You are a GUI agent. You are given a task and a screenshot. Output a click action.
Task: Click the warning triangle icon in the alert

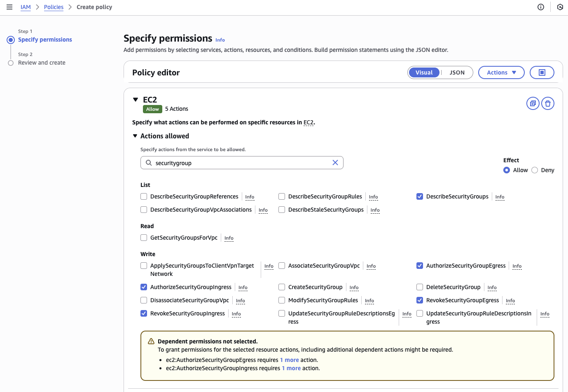click(x=151, y=341)
